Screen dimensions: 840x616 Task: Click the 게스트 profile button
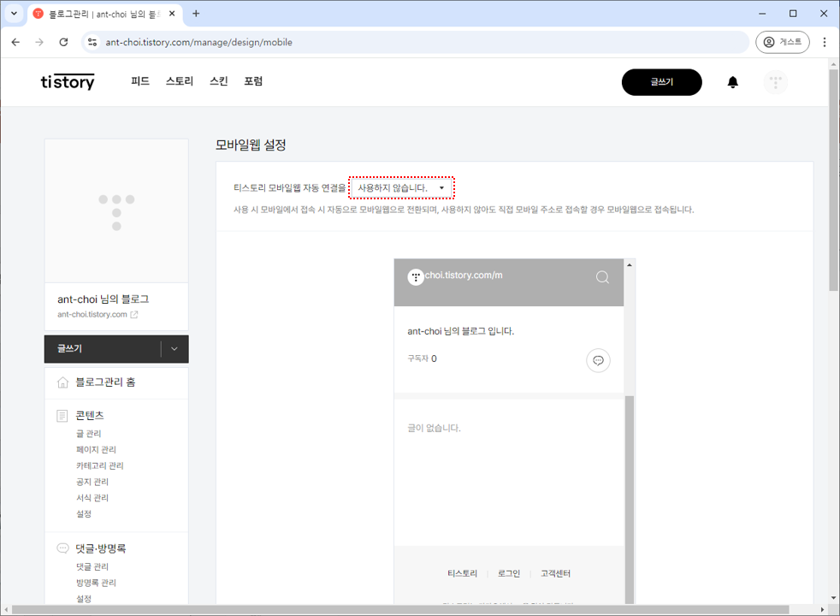[782, 42]
